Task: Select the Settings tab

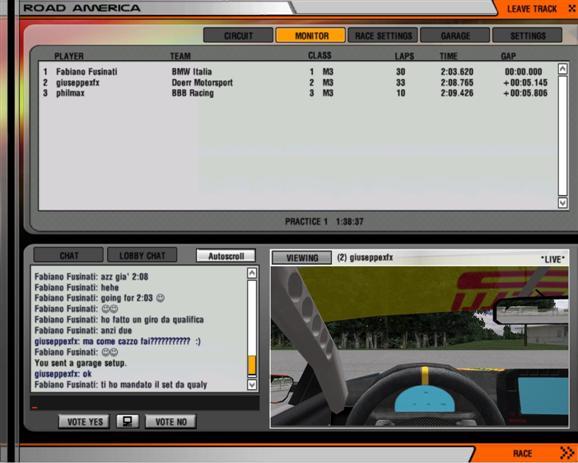Action: coord(527,36)
